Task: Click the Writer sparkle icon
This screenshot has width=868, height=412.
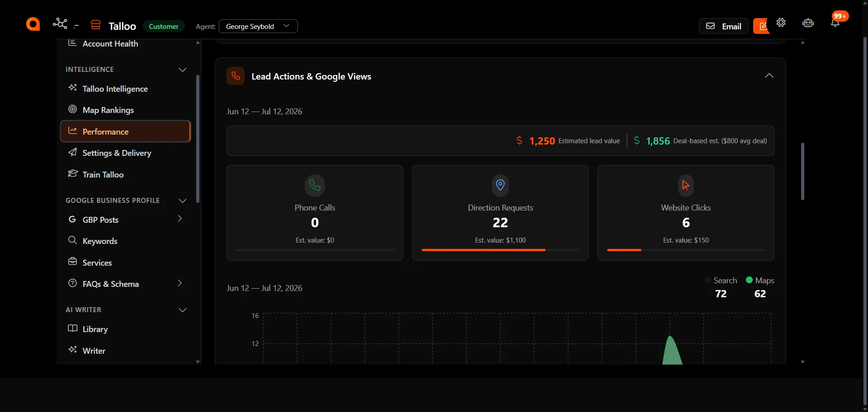Action: tap(72, 350)
